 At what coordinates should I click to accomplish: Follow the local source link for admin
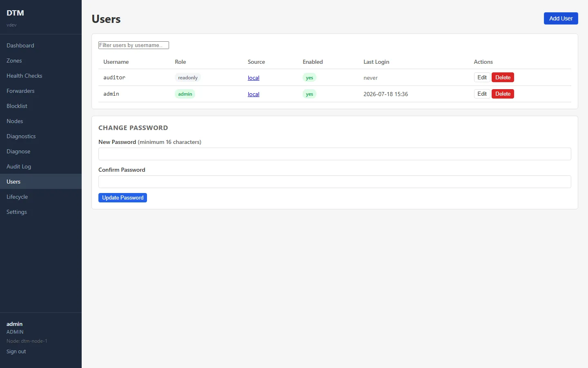coord(254,94)
